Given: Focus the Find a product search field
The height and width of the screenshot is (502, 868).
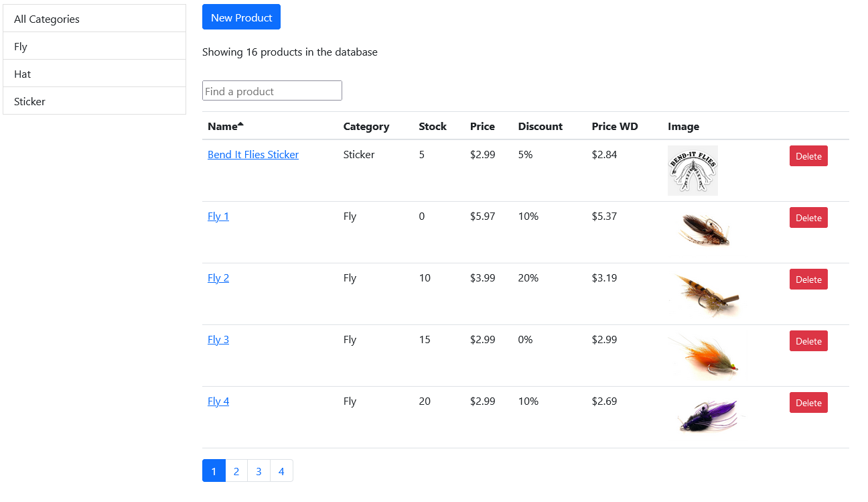Looking at the screenshot, I should [272, 91].
